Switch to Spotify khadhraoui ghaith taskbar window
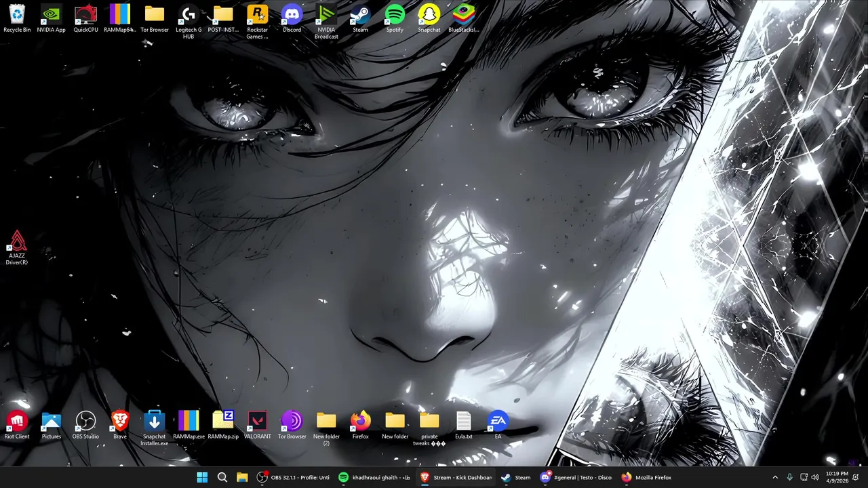This screenshot has width=868, height=488. pos(374,477)
